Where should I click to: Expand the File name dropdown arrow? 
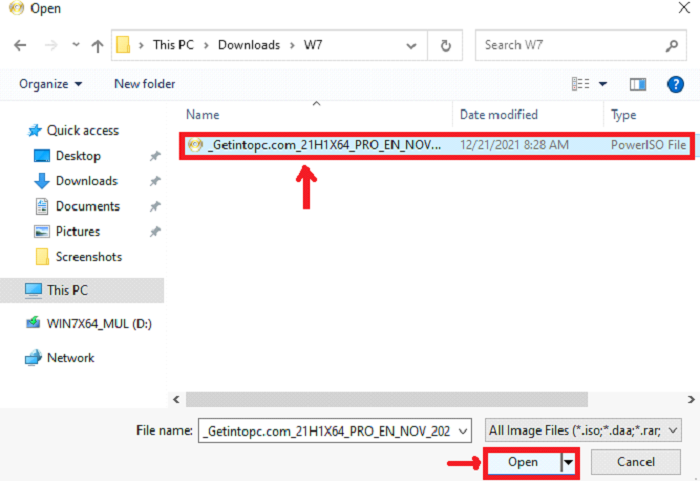tap(463, 431)
